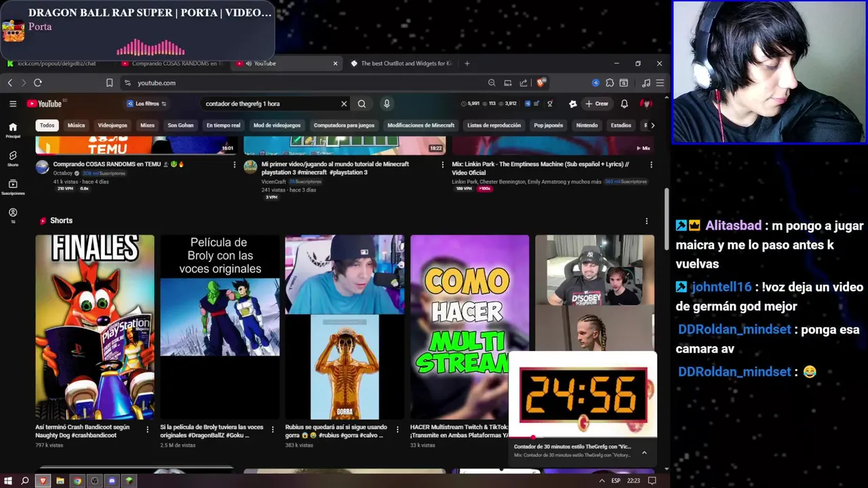This screenshot has width=868, height=488.
Task: Open the browser extensions puzzle icon
Action: [610, 83]
